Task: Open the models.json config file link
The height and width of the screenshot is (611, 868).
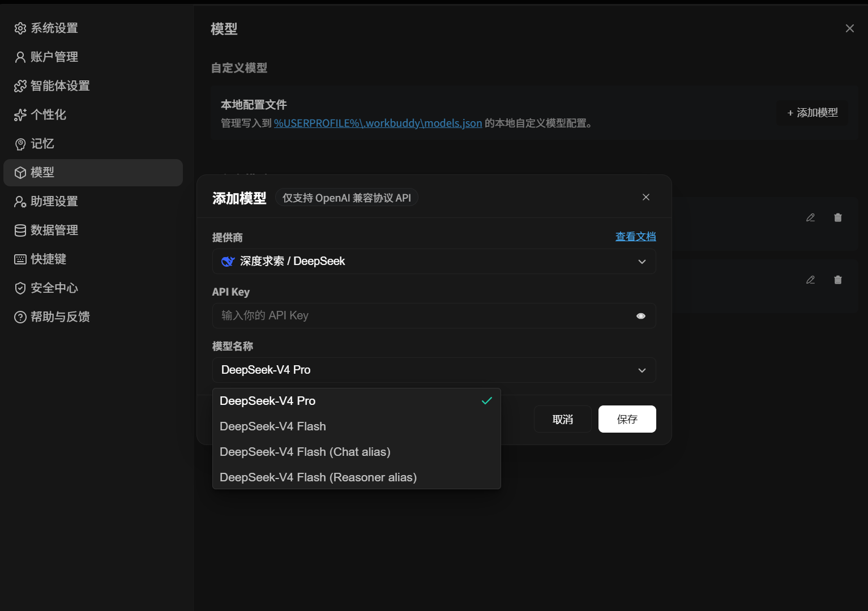Action: coord(378,123)
